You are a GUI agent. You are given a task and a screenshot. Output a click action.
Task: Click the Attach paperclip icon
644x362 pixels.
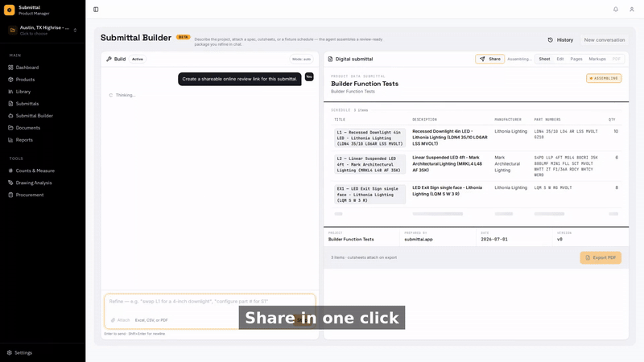tap(113, 320)
